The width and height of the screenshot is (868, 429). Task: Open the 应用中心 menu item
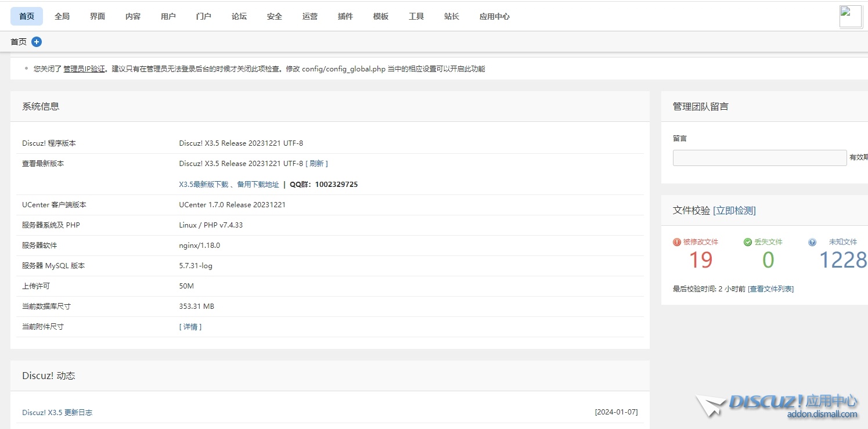tap(494, 16)
